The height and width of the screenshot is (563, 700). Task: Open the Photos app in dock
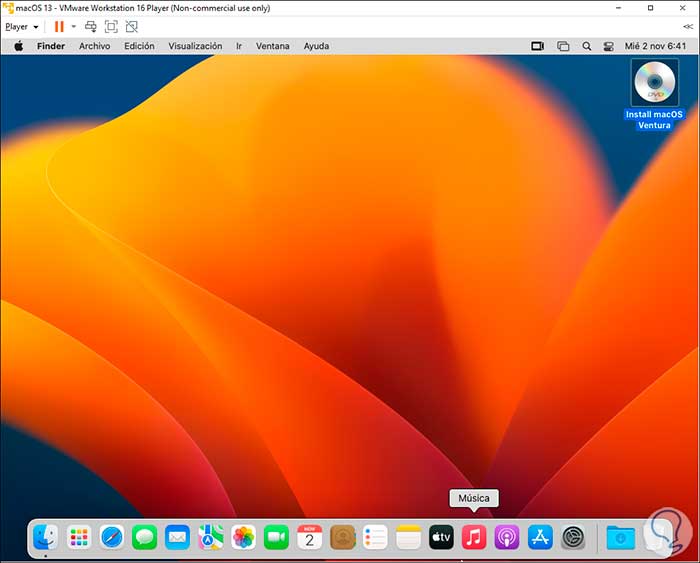coord(243,537)
